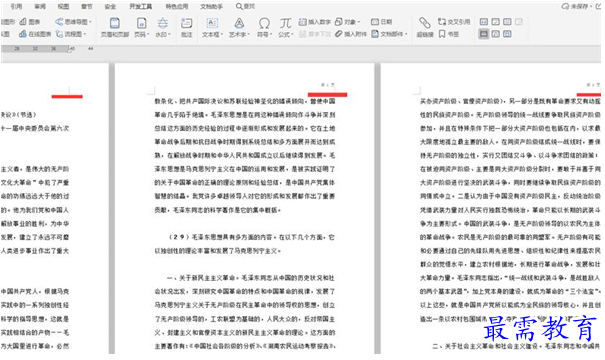Click the middle page's header page-number text
The image size is (605, 360).
(328, 85)
